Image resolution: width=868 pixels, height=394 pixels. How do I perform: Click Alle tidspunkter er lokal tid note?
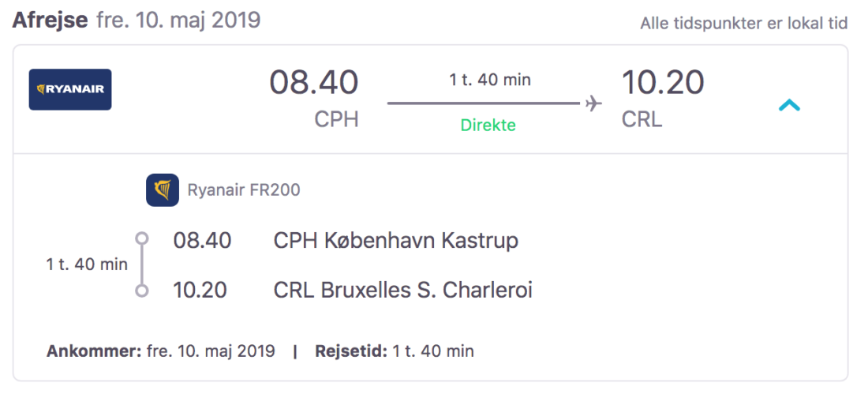pos(744,24)
